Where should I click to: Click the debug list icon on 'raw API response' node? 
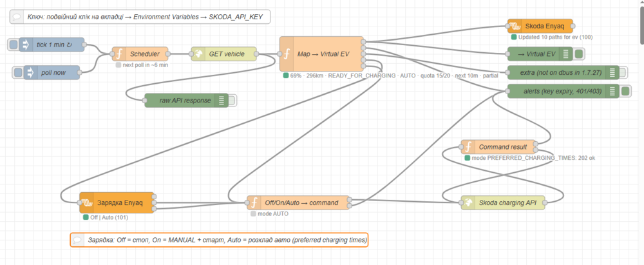click(x=221, y=101)
